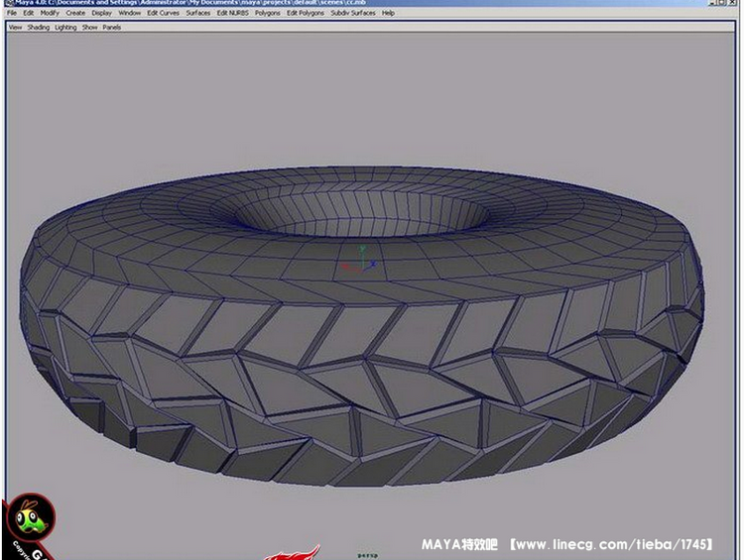
Task: Open the File menu
Action: pos(11,13)
